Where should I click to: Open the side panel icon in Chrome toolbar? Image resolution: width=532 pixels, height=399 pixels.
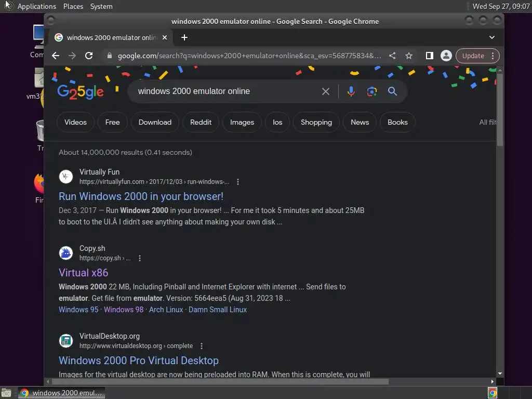(x=430, y=56)
